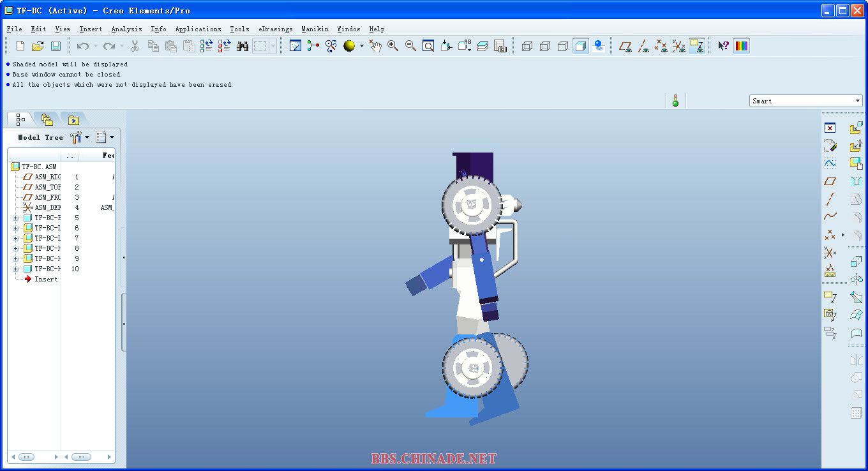Screen dimensions: 868x471
Task: Switch display to No Hidden
Action: (563, 46)
